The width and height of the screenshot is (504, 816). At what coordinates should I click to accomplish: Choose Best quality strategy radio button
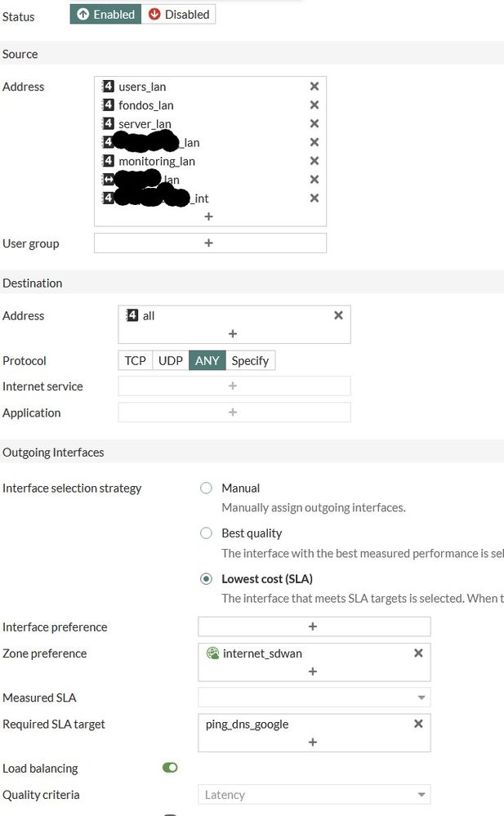[207, 533]
